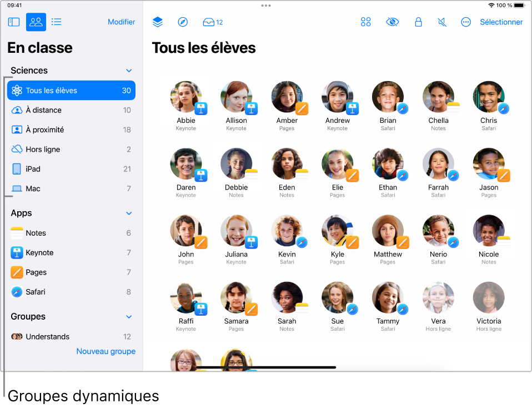Hide student screens with the eye icon
The height and width of the screenshot is (408, 532).
pos(392,22)
